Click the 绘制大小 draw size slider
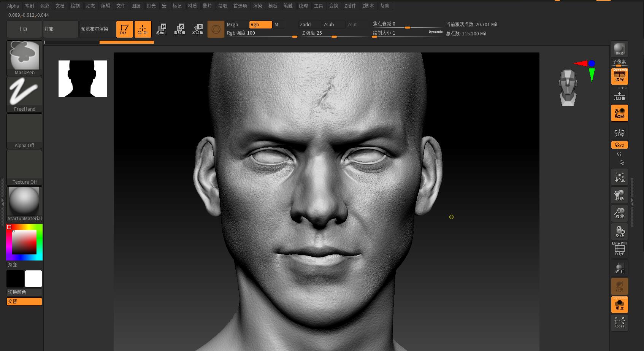Viewport: 644px width, 351px height. click(399, 33)
